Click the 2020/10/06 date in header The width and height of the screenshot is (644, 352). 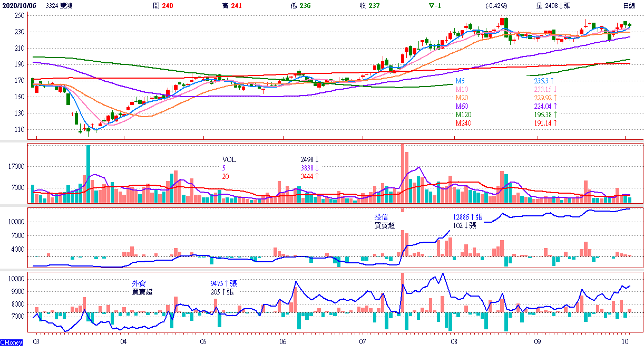[19, 6]
